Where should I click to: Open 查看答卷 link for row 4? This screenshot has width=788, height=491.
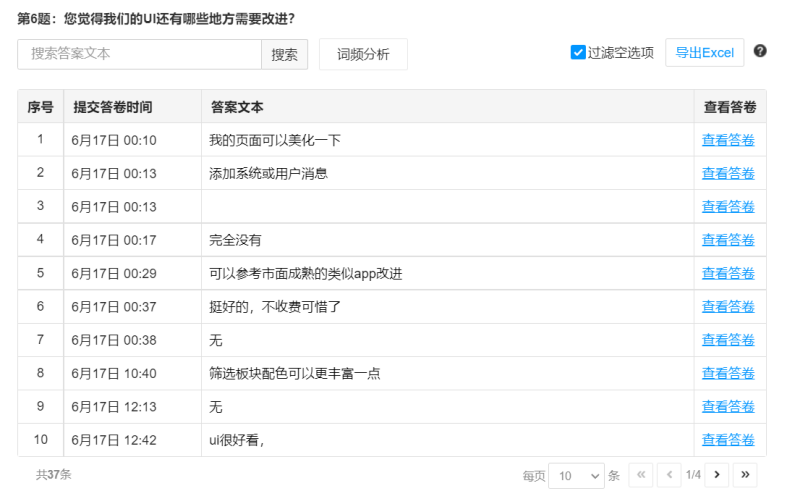coord(728,240)
